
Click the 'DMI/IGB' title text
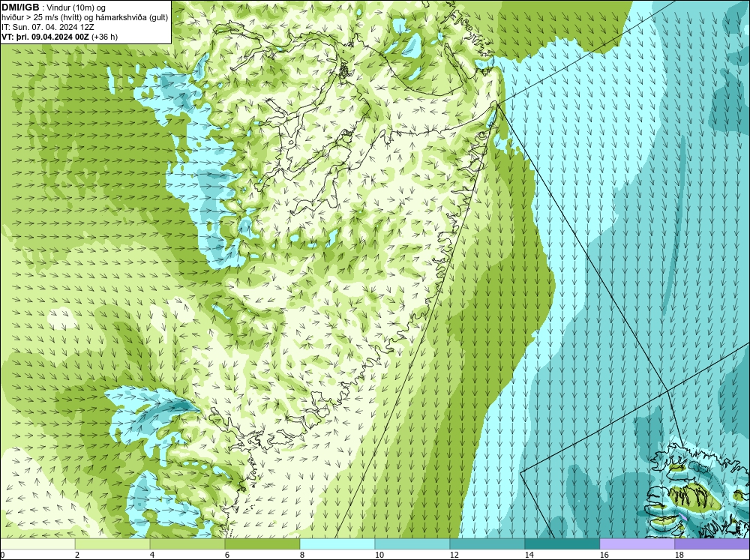point(20,7)
